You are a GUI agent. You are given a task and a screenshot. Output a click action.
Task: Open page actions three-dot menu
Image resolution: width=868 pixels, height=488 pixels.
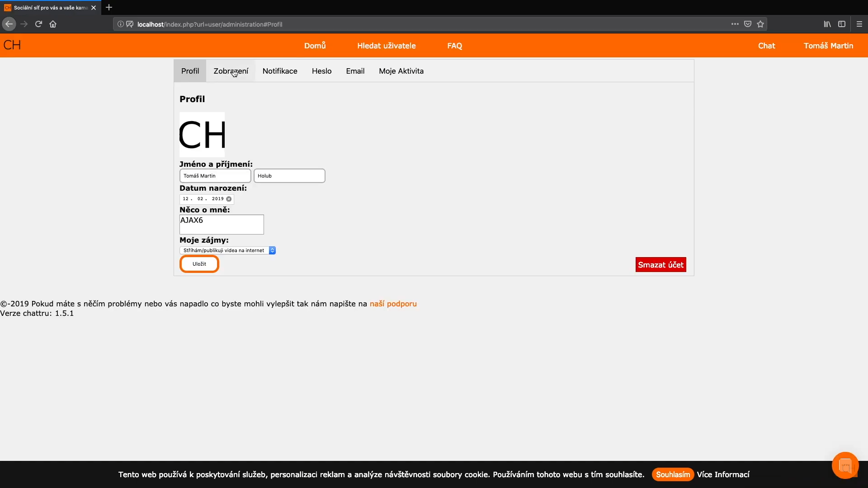tap(735, 24)
